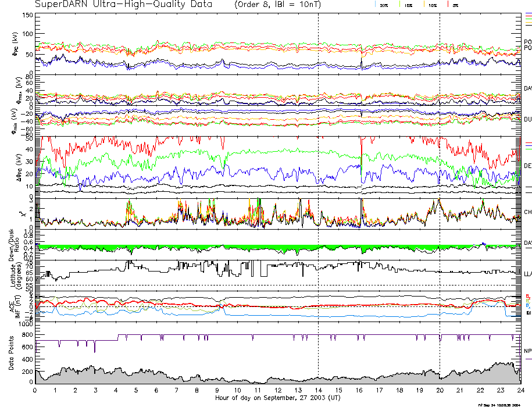Click the "400" tick on Data Points axis
532x407 pixels.
point(27,359)
